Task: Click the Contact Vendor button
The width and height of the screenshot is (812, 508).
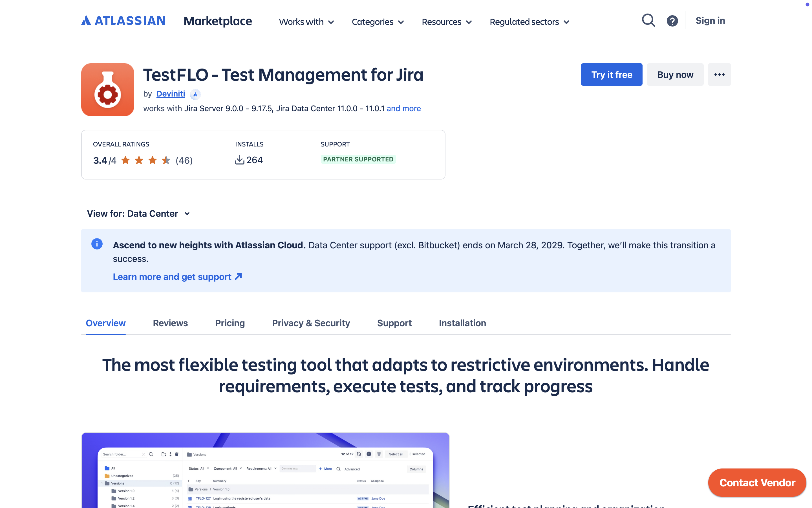Action: pyautogui.click(x=757, y=483)
